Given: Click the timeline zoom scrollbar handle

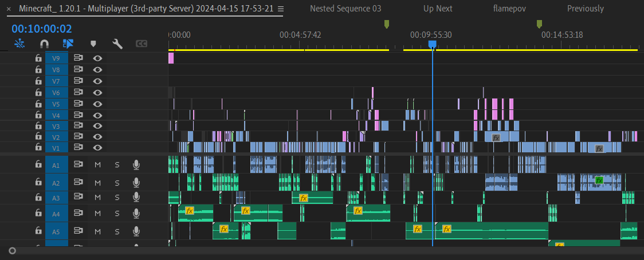Looking at the screenshot, I should point(13,251).
